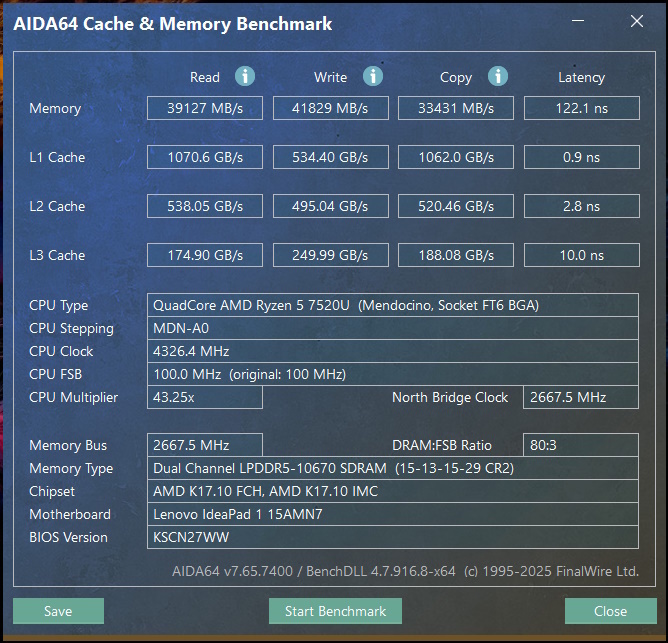Click the BIOS Version value KSCN27WW
The image size is (668, 643).
point(393,537)
